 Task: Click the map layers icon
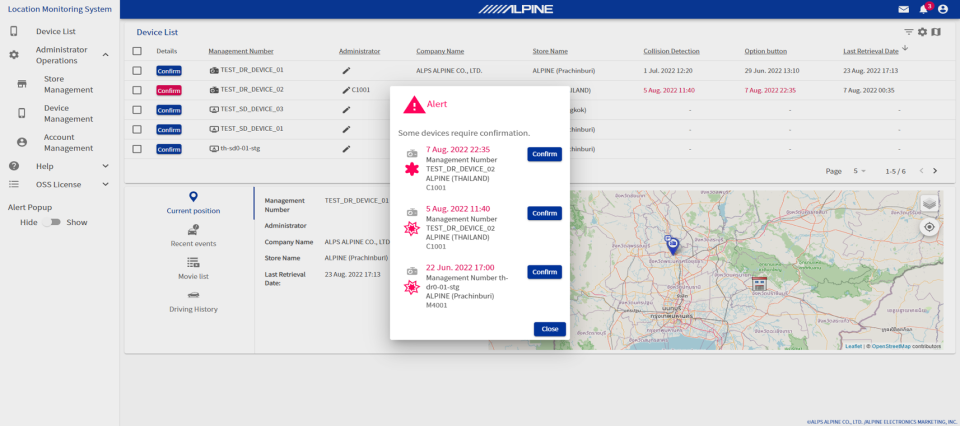pyautogui.click(x=929, y=204)
